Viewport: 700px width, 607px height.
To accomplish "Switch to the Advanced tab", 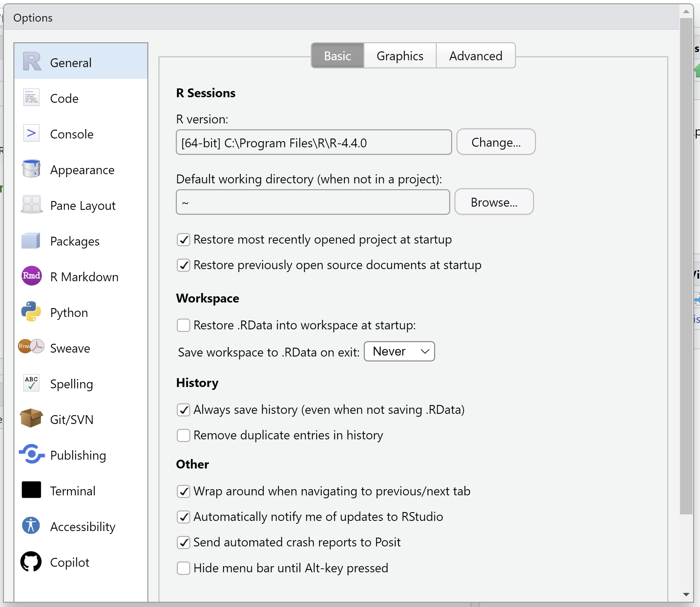I will (475, 56).
